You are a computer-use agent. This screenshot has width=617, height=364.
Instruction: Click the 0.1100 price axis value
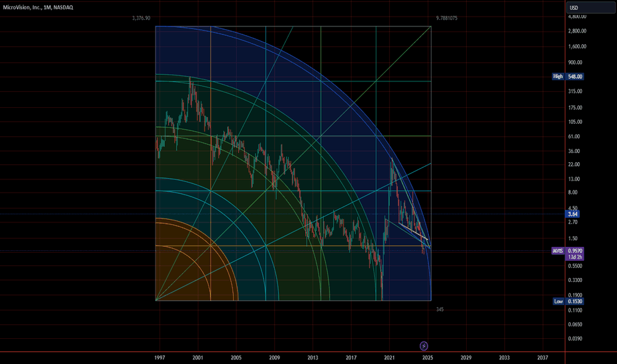[575, 310]
